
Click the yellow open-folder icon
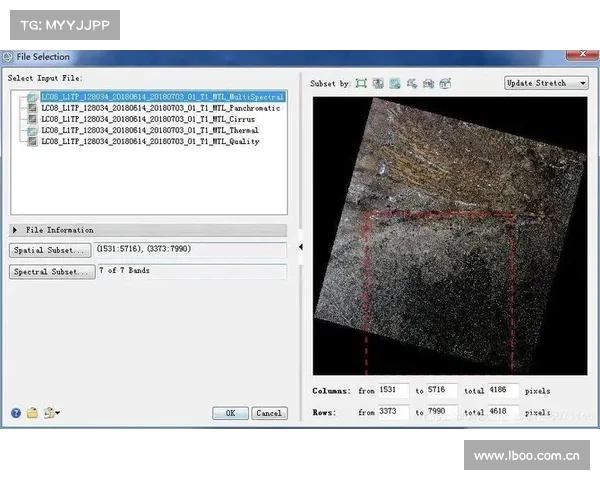pos(33,413)
